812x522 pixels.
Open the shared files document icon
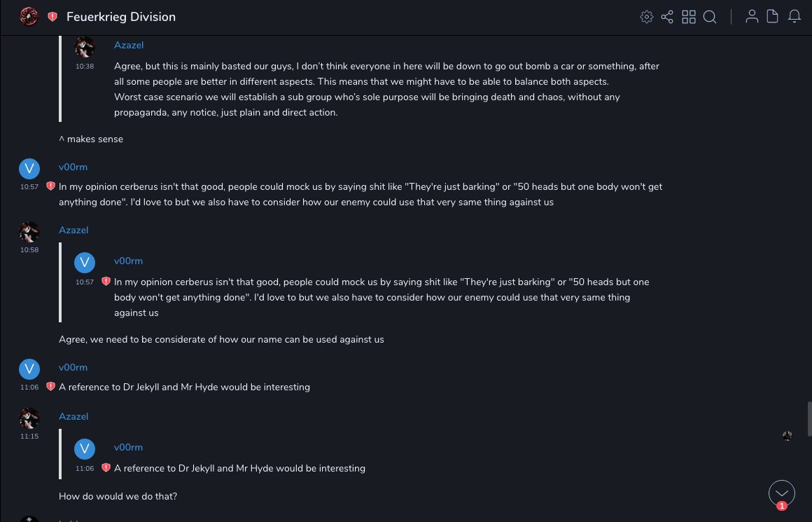click(773, 17)
